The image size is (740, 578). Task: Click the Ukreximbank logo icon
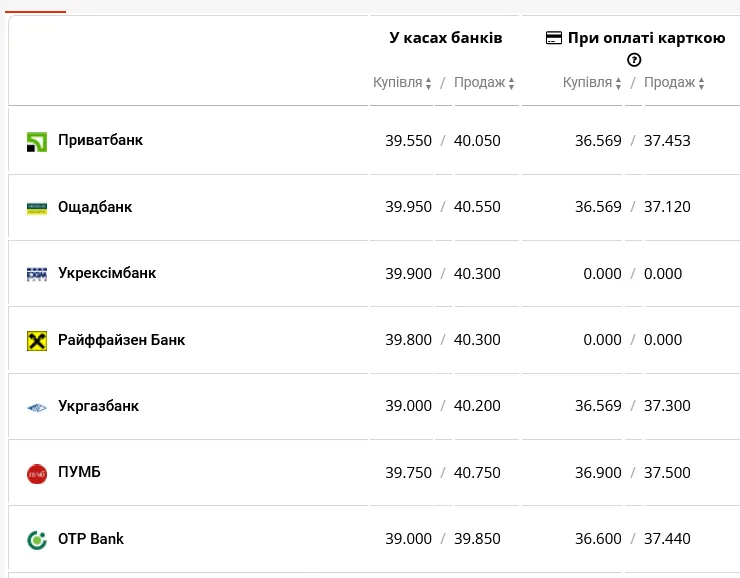tap(37, 274)
